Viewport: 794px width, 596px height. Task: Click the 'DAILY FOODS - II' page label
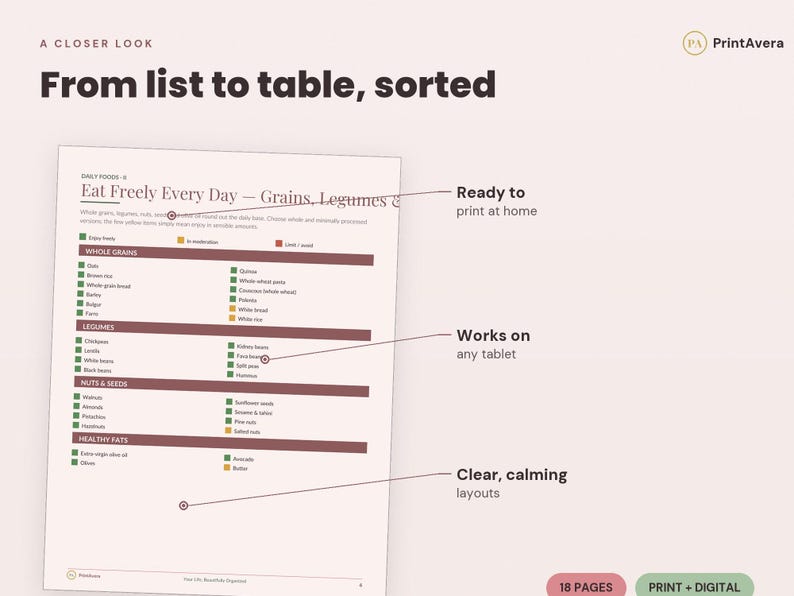coord(104,177)
